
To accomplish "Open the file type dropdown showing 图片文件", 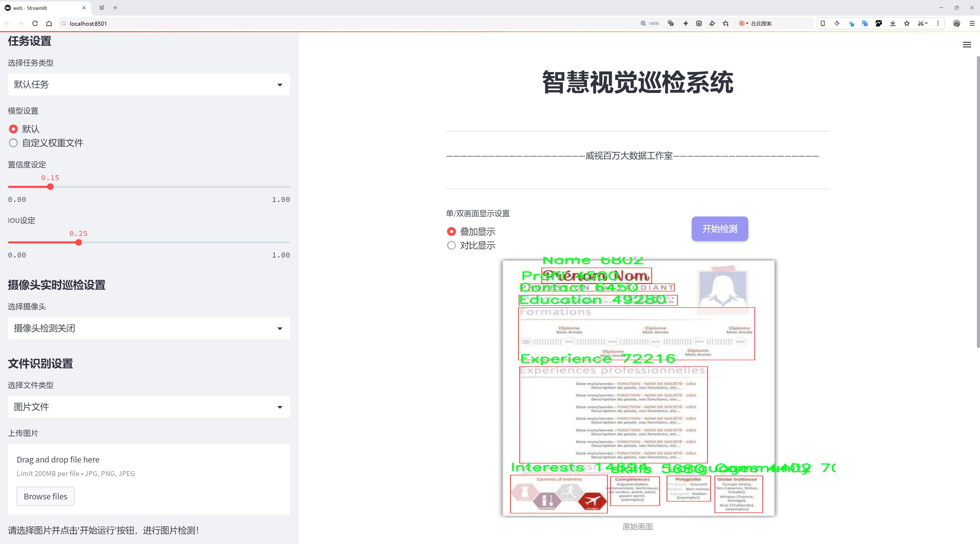I will tap(149, 407).
